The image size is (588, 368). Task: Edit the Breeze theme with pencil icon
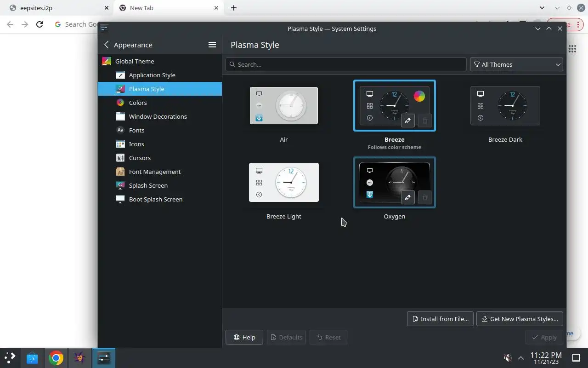coord(407,121)
